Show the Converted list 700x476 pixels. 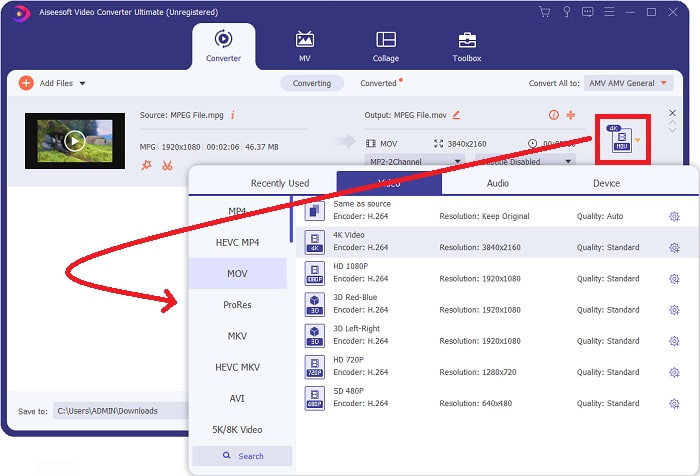379,83
